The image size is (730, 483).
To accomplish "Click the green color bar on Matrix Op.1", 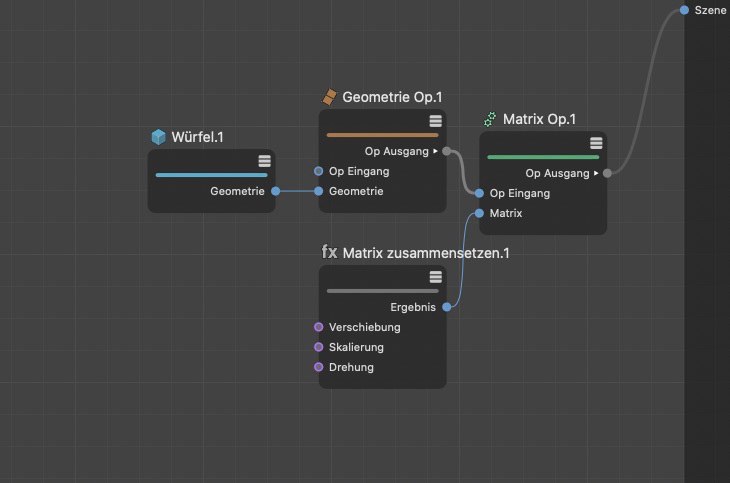I will [543, 157].
